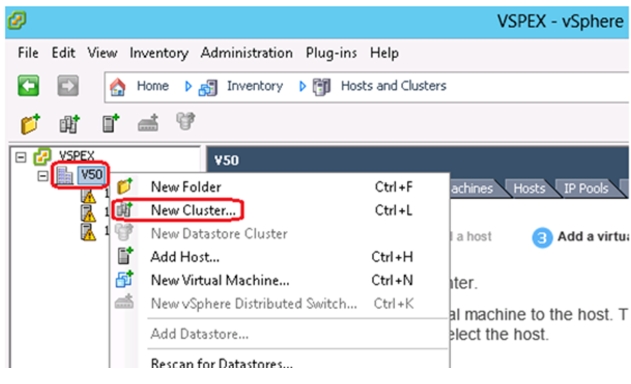This screenshot has height=384, width=631.
Task: Click the Hosts and Clusters breadcrumb
Action: (394, 86)
